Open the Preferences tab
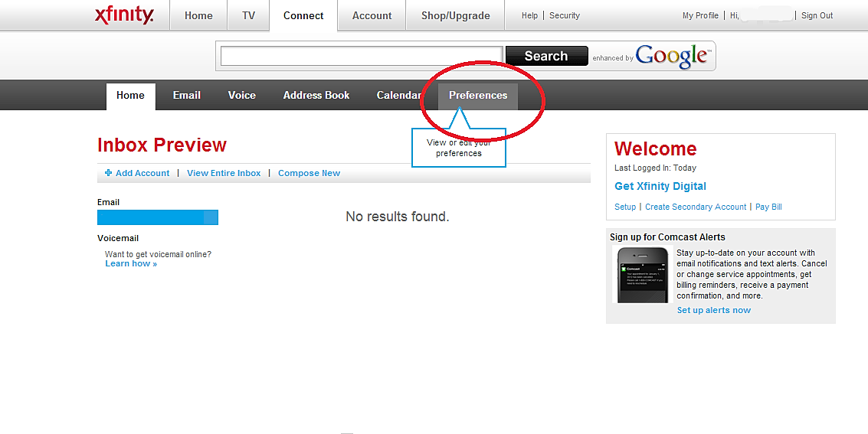Viewport: 868px width, 434px height. pos(478,96)
